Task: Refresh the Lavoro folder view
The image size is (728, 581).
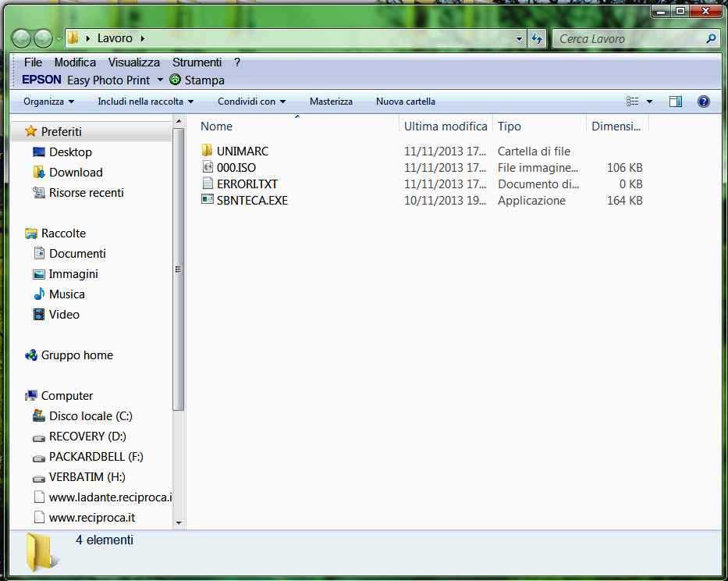Action: pyautogui.click(x=537, y=38)
